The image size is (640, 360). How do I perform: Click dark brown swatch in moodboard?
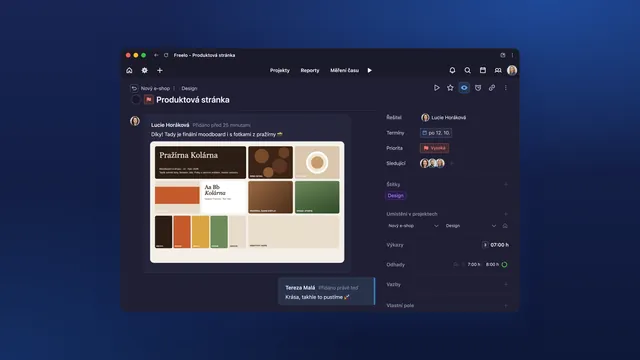[163, 232]
